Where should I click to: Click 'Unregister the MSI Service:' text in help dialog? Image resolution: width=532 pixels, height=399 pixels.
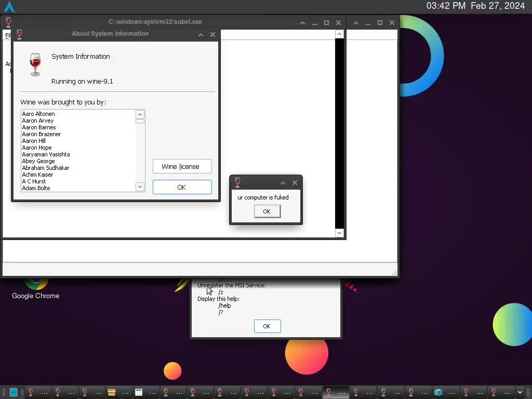pyautogui.click(x=232, y=285)
